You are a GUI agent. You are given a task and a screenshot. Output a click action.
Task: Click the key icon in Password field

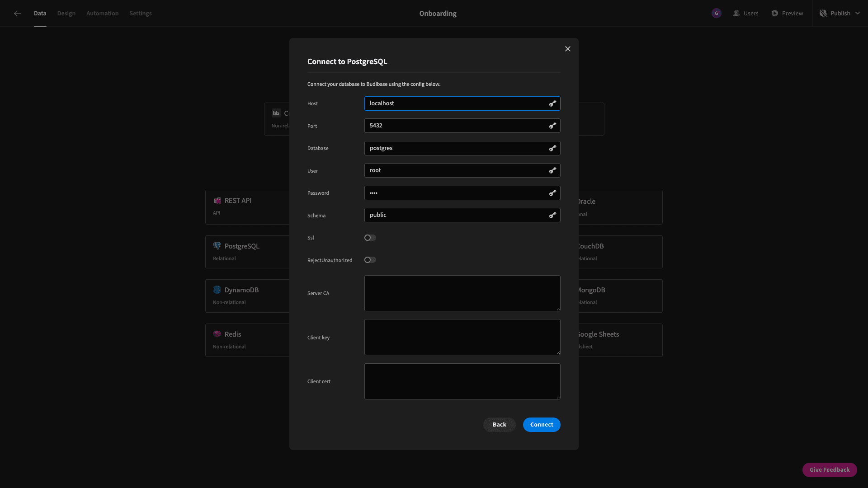[x=552, y=193]
